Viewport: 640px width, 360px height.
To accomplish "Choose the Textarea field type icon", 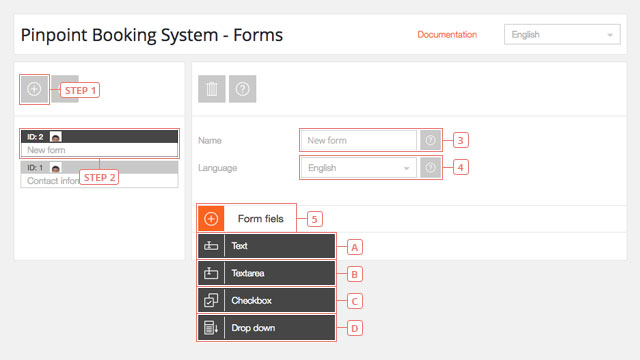I will [211, 273].
